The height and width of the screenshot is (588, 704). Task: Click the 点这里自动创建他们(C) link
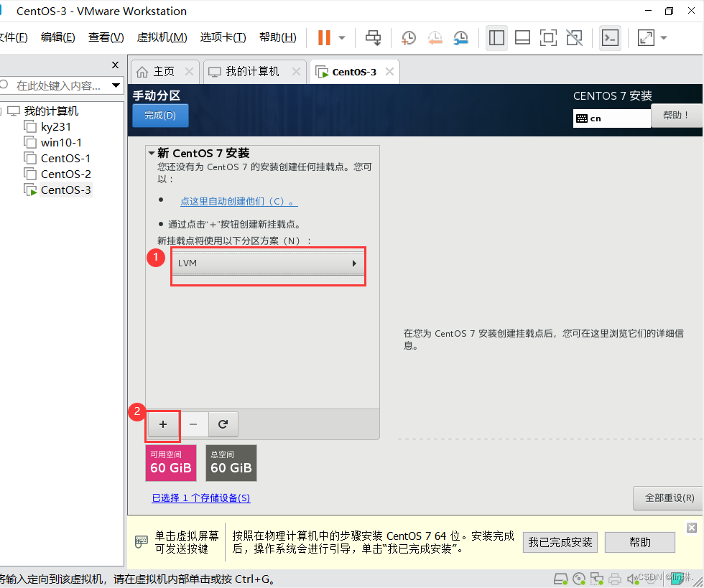tap(238, 202)
